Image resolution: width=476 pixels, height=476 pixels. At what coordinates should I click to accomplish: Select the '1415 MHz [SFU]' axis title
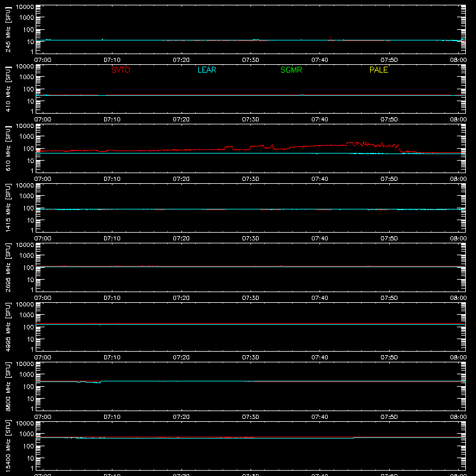click(x=8, y=208)
